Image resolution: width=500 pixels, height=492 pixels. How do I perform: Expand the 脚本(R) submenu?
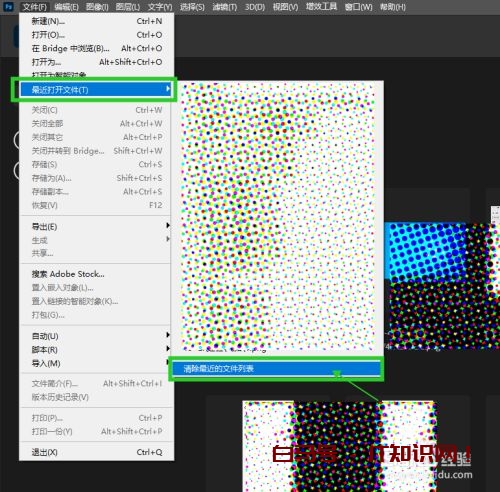click(97, 350)
